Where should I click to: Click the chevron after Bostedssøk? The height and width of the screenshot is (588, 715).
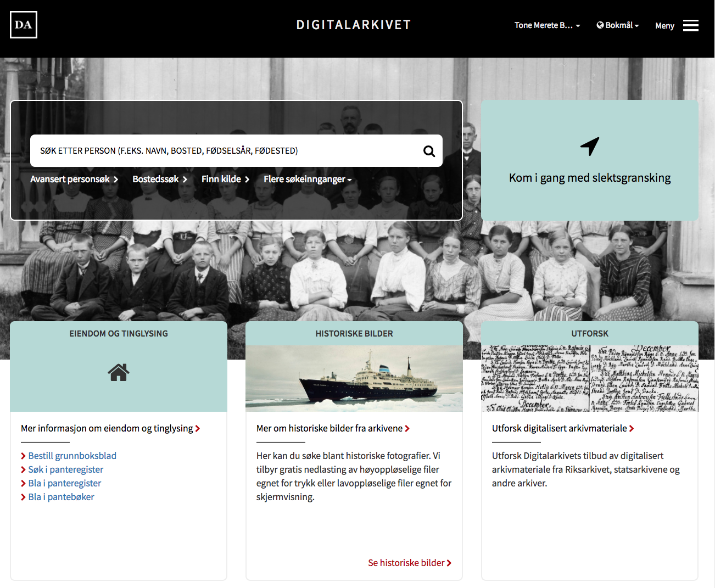click(185, 180)
